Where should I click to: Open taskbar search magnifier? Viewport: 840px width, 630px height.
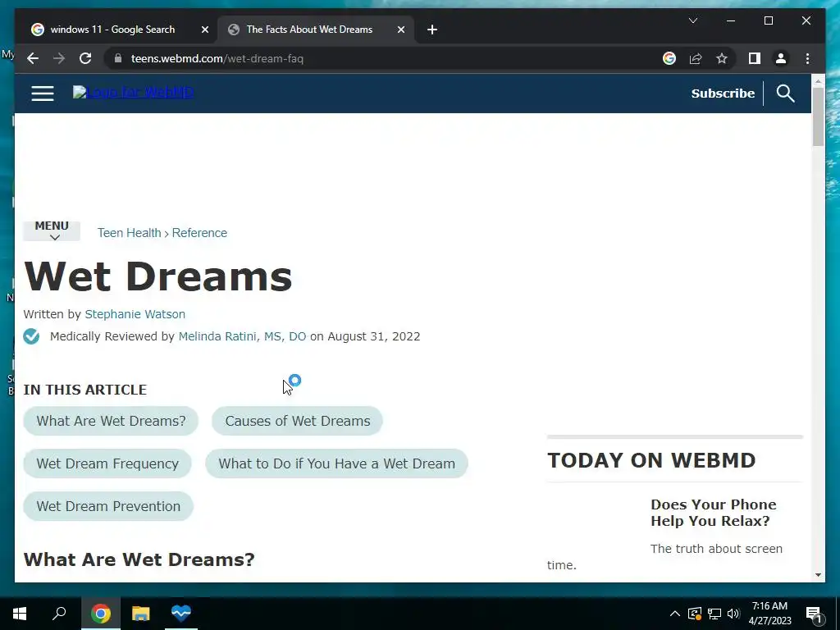(59, 614)
